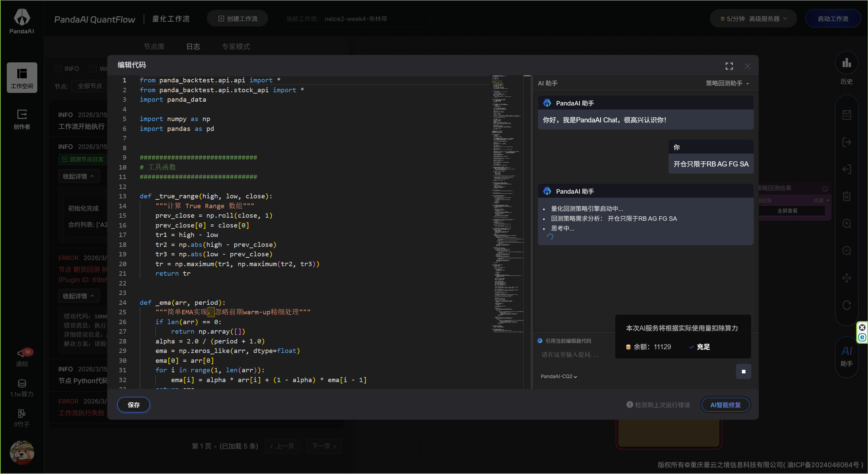Click the coin icon next to 余额
The height and width of the screenshot is (474, 868).
pyautogui.click(x=628, y=347)
